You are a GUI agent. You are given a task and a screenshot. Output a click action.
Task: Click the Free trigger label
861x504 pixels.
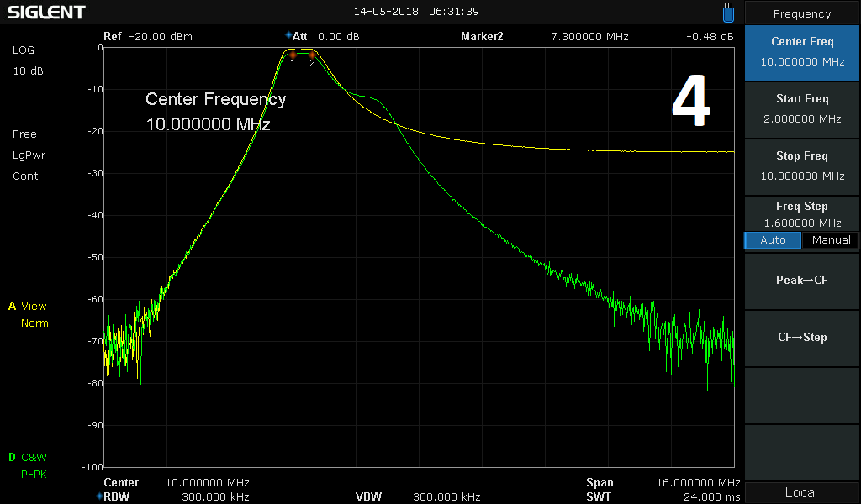(24, 134)
